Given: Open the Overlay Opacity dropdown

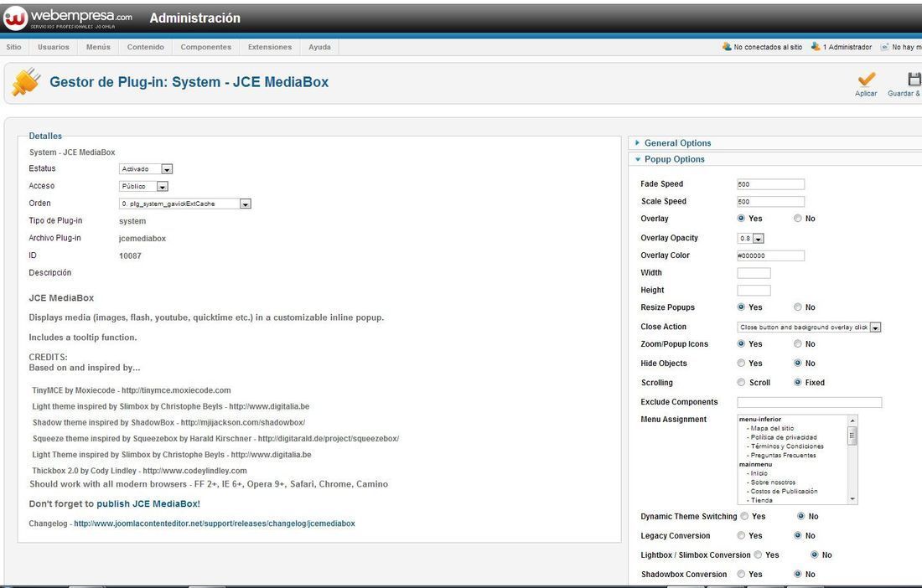Looking at the screenshot, I should pyautogui.click(x=750, y=239).
